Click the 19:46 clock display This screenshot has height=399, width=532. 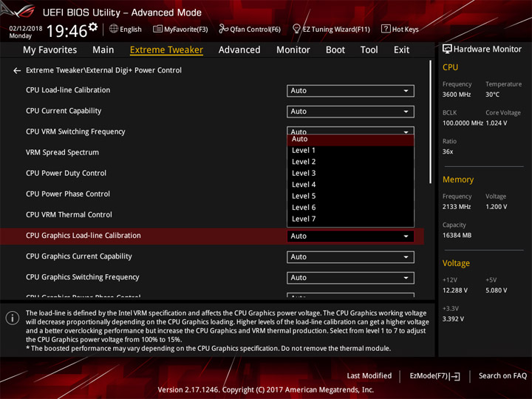point(66,31)
